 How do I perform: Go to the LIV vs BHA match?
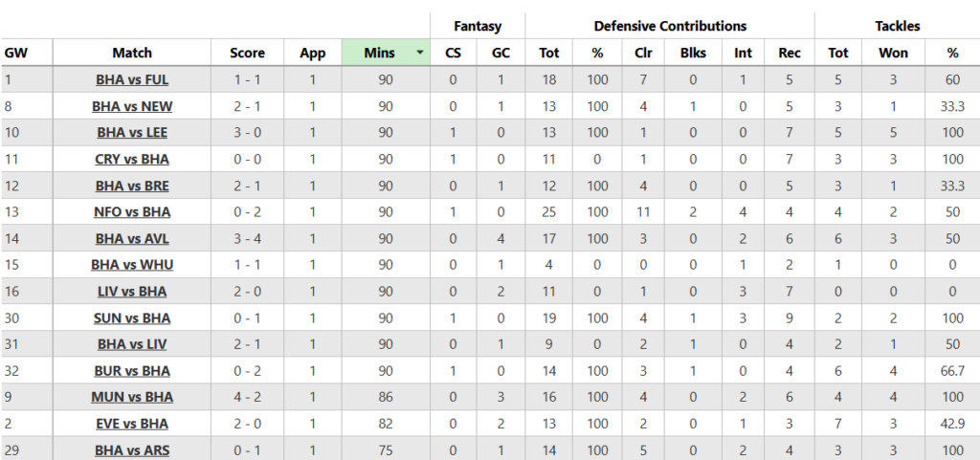(x=132, y=291)
